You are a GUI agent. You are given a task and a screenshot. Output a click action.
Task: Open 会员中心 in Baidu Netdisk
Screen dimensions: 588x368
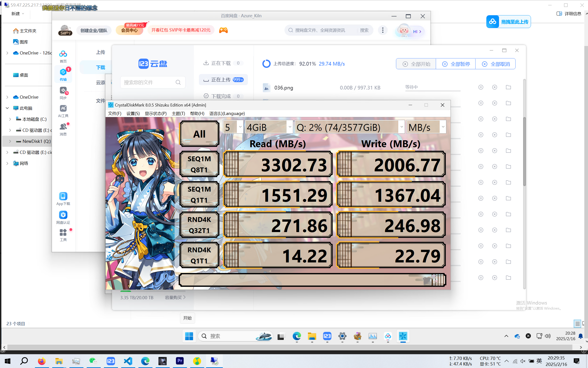click(x=129, y=30)
